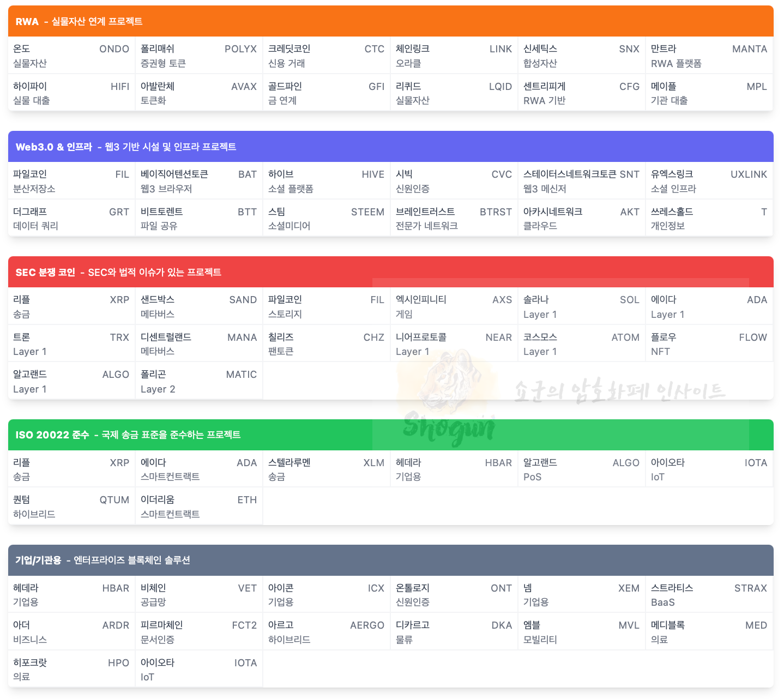Select the 아발란체 AVAX cell
Image resolution: width=784 pixels, height=699 pixels.
tap(199, 93)
